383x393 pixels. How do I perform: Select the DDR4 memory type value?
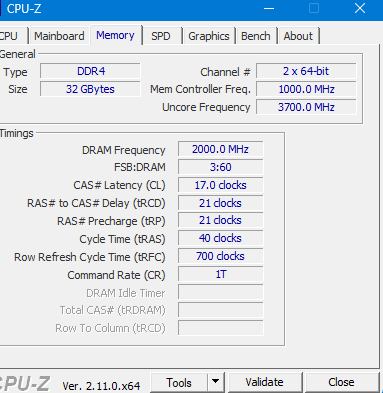pos(90,71)
